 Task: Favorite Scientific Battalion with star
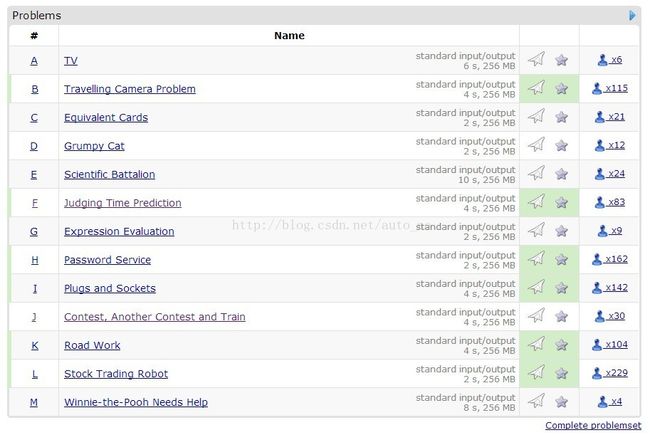(x=561, y=174)
